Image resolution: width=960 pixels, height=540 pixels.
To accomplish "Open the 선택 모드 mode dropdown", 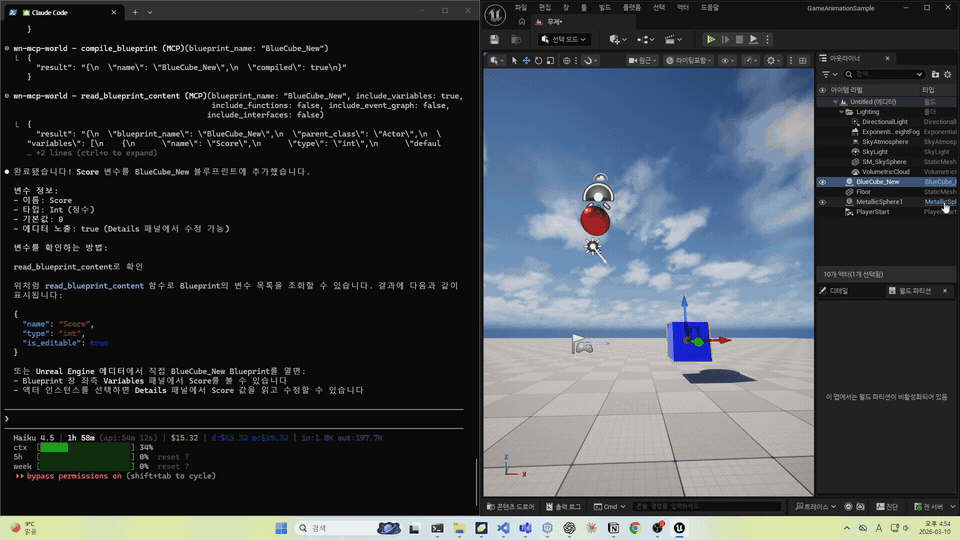I will coord(564,39).
